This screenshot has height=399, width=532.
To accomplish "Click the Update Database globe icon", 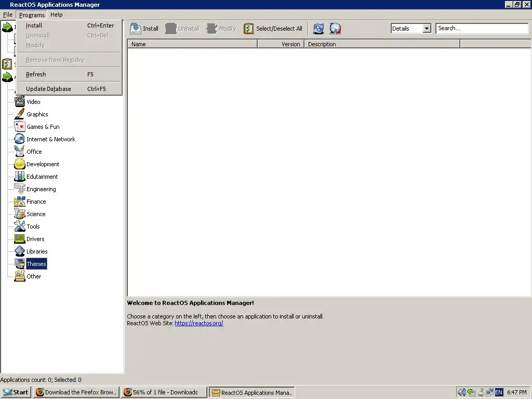I will tap(335, 29).
